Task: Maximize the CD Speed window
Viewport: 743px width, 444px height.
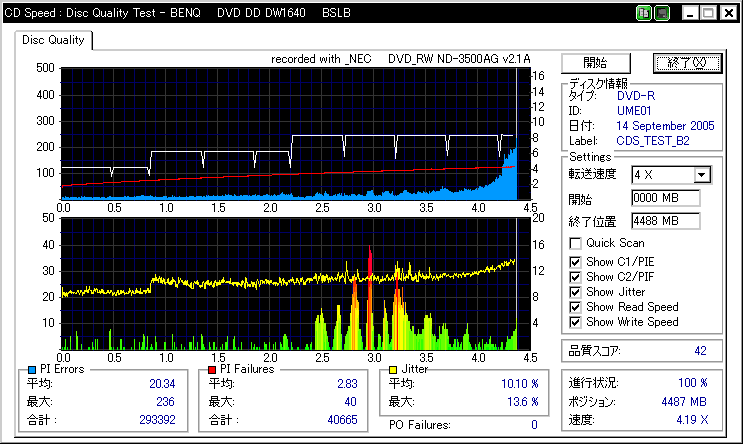Action: pos(708,13)
